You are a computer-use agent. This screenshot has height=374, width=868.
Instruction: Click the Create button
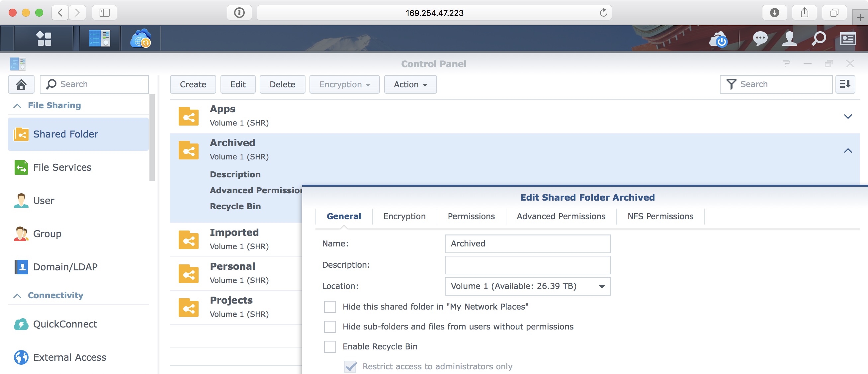193,84
